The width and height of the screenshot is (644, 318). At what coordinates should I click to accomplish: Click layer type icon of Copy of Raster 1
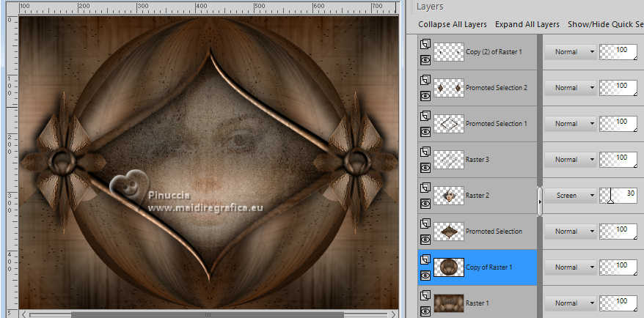pos(425,260)
